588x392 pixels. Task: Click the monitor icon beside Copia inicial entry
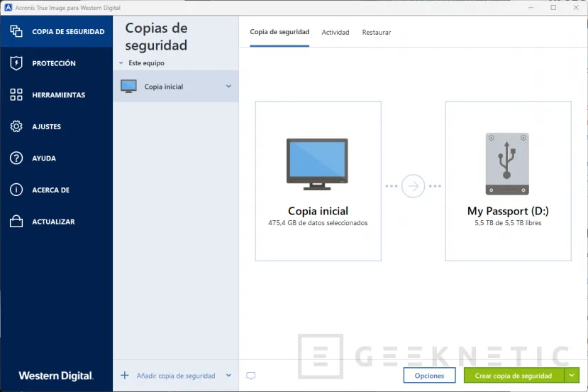(128, 87)
